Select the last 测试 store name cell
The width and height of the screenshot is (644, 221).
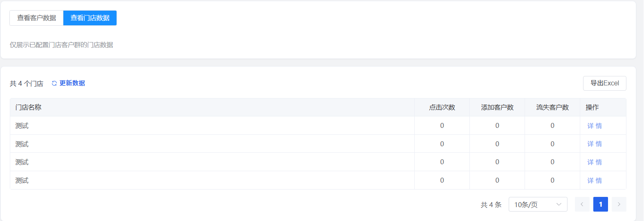pos(212,181)
